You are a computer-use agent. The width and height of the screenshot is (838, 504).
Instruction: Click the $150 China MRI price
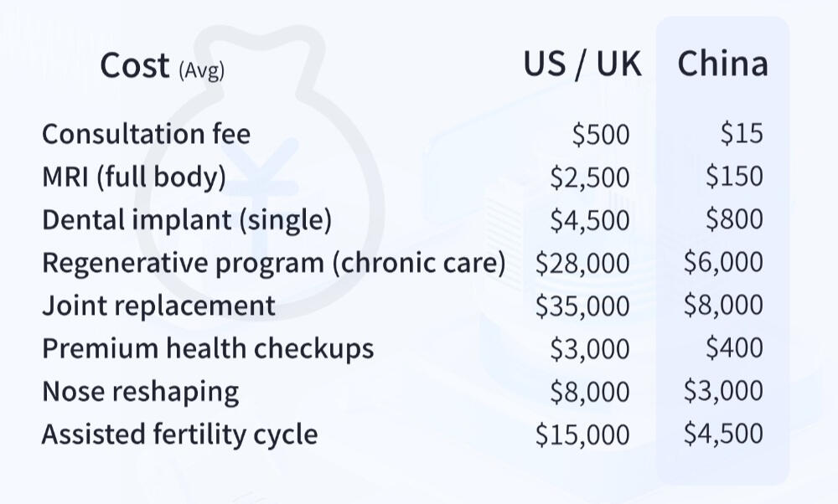734,177
